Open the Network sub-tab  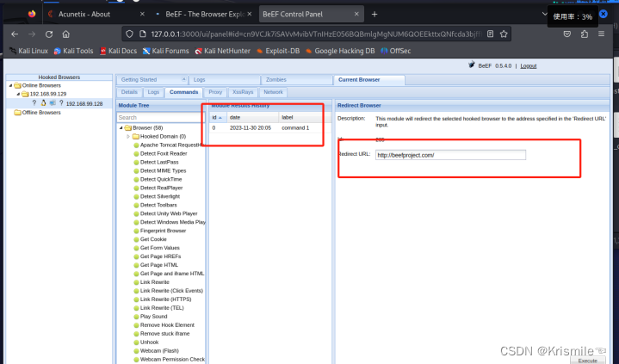point(273,92)
